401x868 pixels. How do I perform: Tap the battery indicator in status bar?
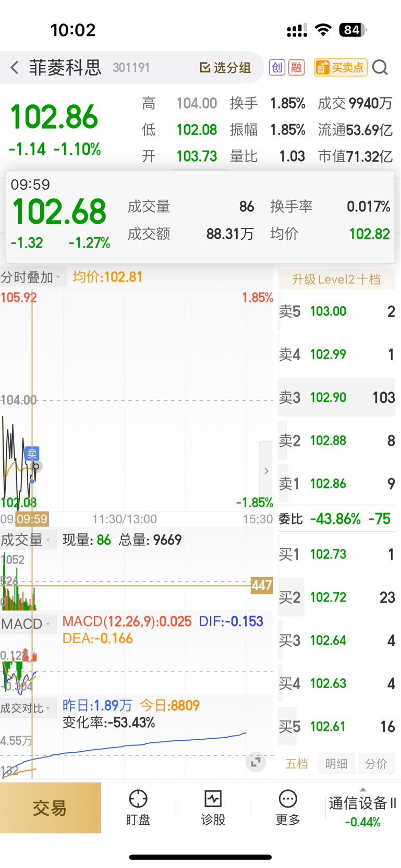point(353,30)
